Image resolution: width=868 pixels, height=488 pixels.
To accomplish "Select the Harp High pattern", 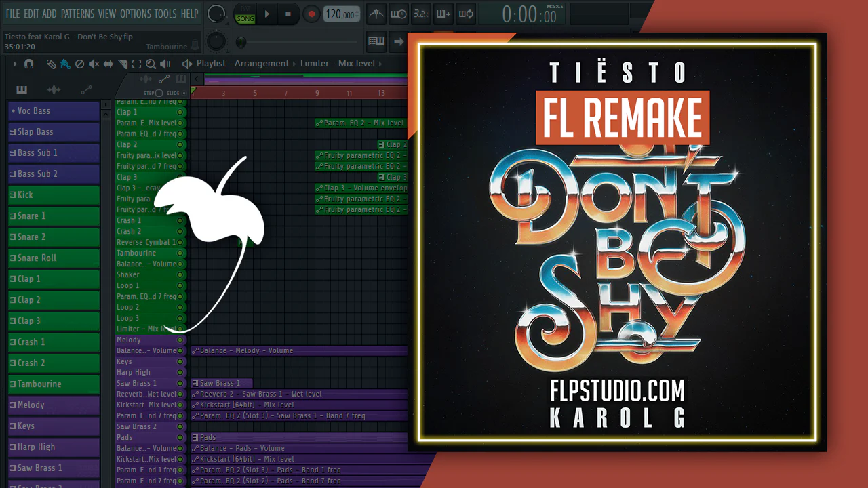I will 54,447.
